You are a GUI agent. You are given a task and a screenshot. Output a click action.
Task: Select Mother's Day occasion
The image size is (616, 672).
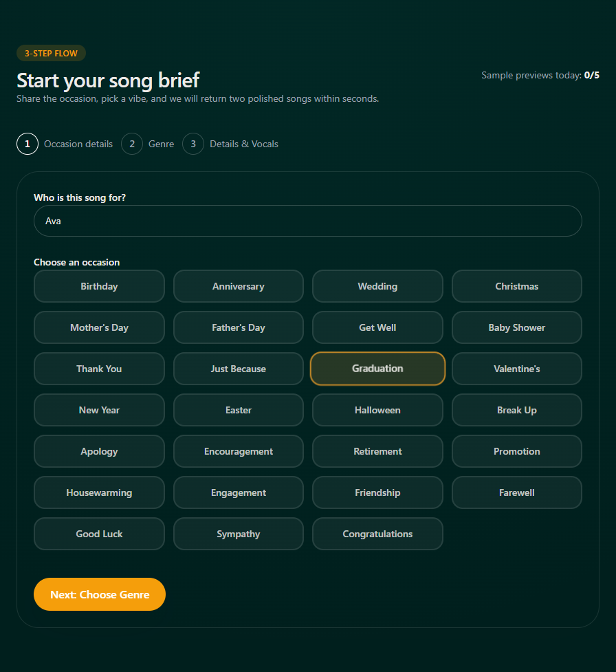tap(99, 327)
